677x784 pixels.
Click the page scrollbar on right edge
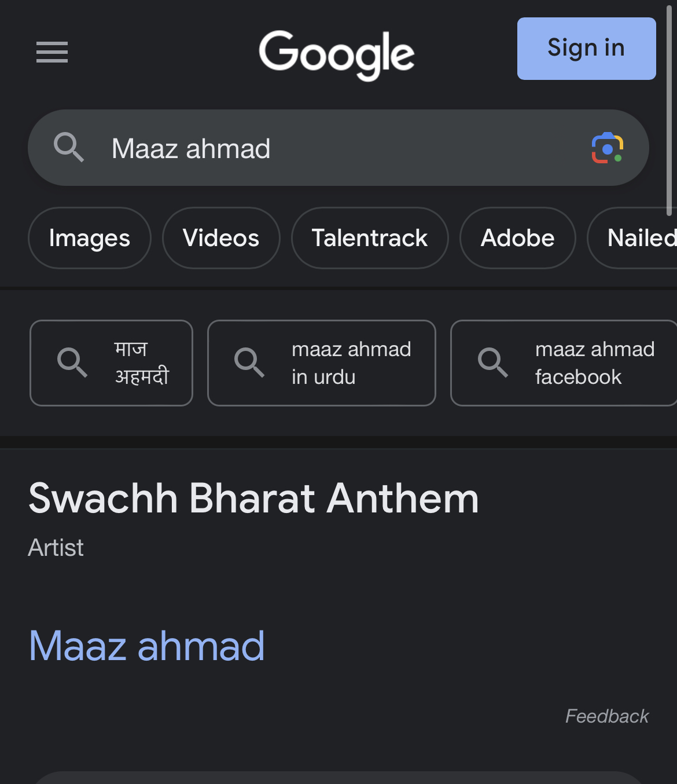[x=669, y=110]
